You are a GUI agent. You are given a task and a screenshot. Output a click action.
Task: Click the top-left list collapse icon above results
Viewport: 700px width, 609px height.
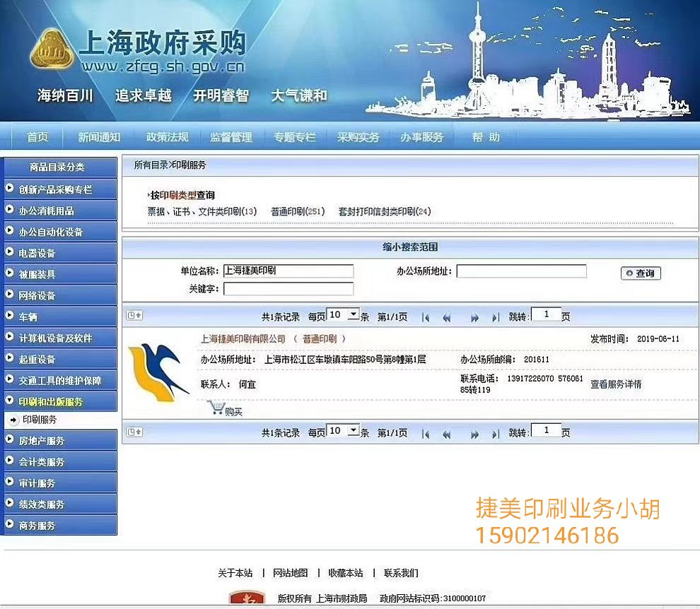point(134,315)
